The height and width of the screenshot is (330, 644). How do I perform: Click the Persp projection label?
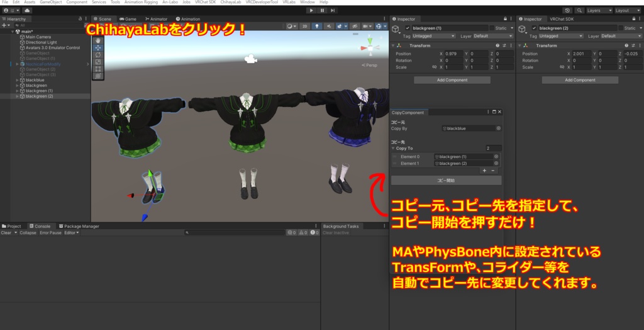tap(370, 65)
